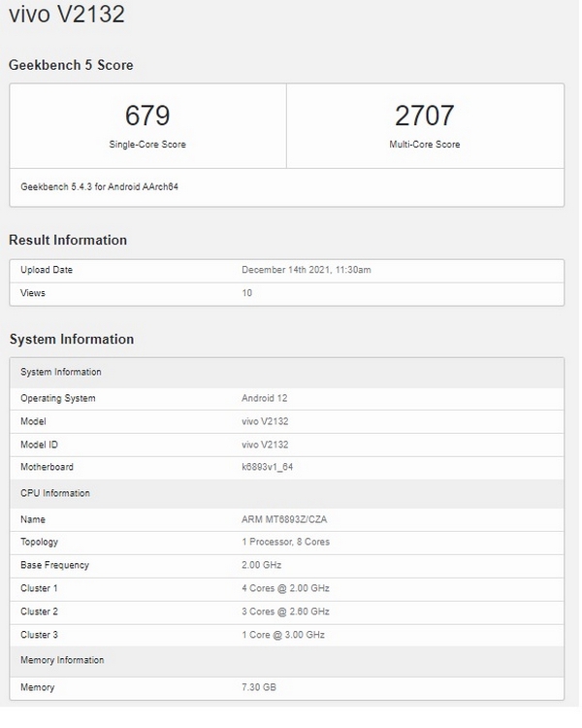Click the Cluster 3 value 1 Core @ 3.00 GHz
This screenshot has width=582, height=728.
pyautogui.click(x=283, y=634)
